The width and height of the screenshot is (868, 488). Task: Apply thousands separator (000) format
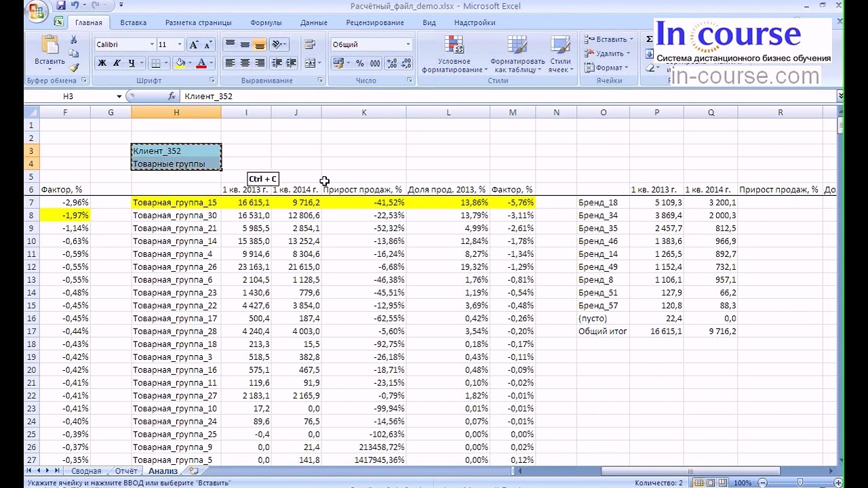tap(375, 63)
